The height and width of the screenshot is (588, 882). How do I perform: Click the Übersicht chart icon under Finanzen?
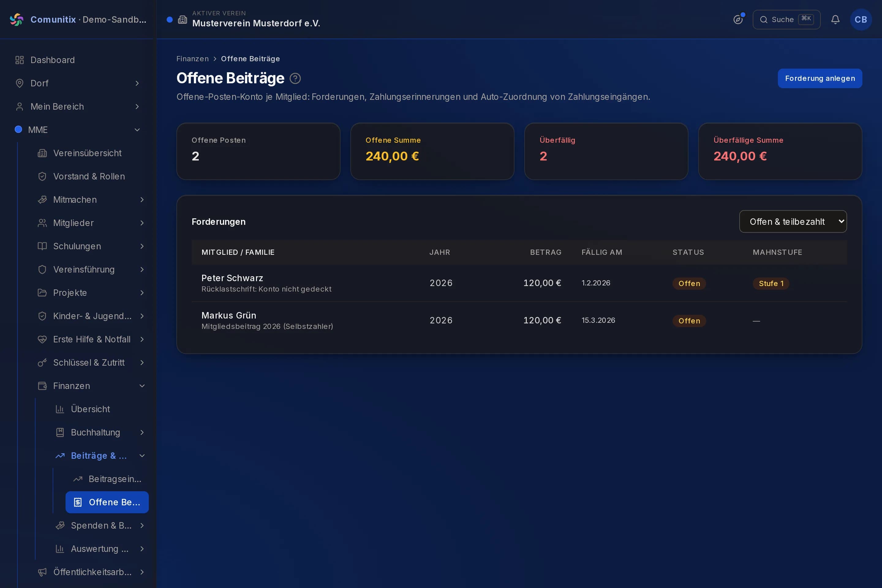[x=60, y=409]
